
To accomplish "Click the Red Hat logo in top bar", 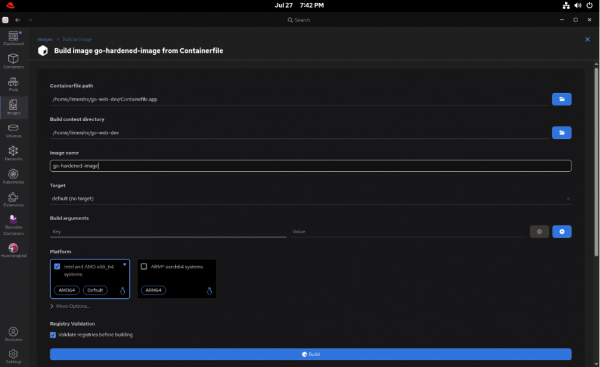I will coord(10,5).
